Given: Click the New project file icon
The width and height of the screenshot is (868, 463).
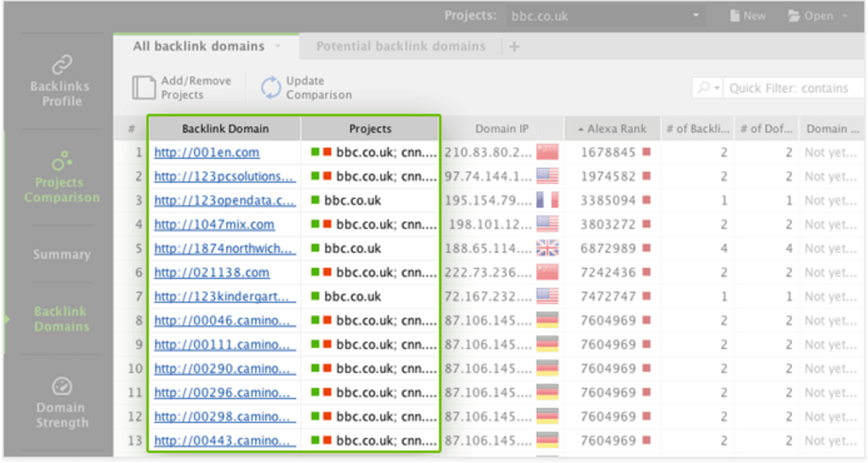Looking at the screenshot, I should click(734, 15).
